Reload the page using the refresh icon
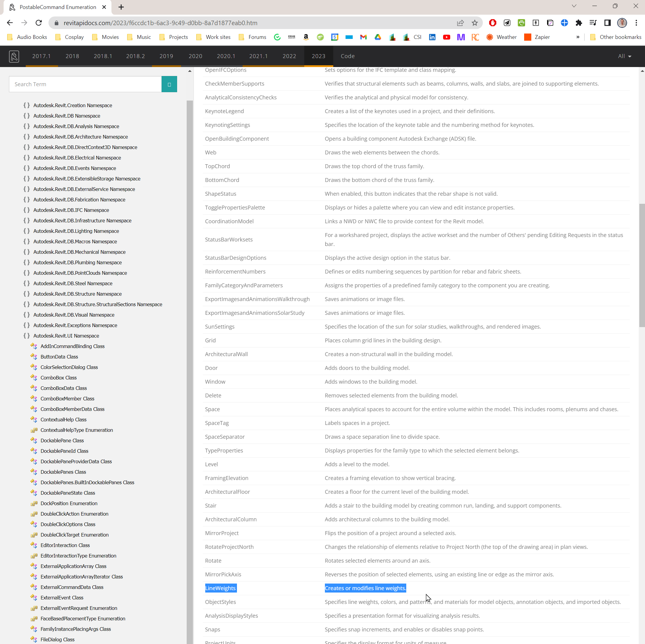This screenshot has height=644, width=645. (x=39, y=23)
